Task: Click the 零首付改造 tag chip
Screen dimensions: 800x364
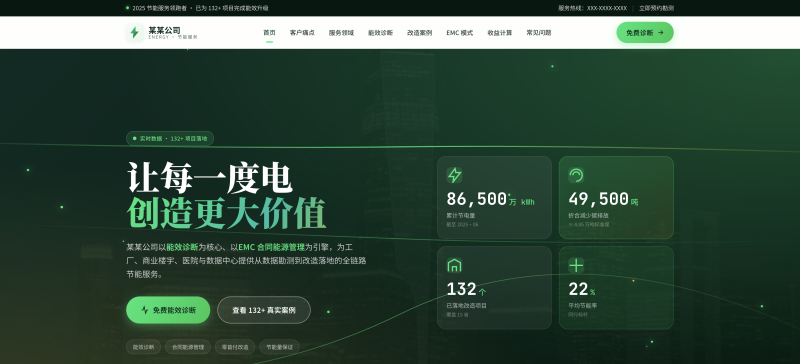Action: tap(235, 347)
